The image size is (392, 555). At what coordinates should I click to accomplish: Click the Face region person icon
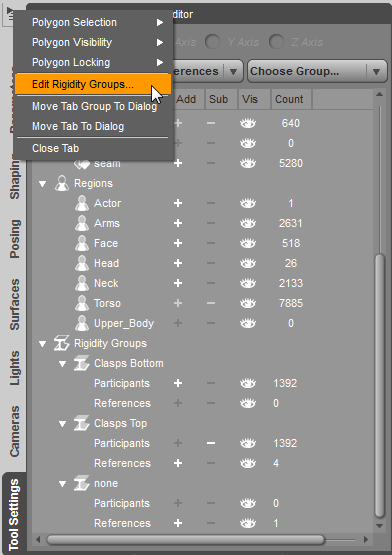point(82,243)
